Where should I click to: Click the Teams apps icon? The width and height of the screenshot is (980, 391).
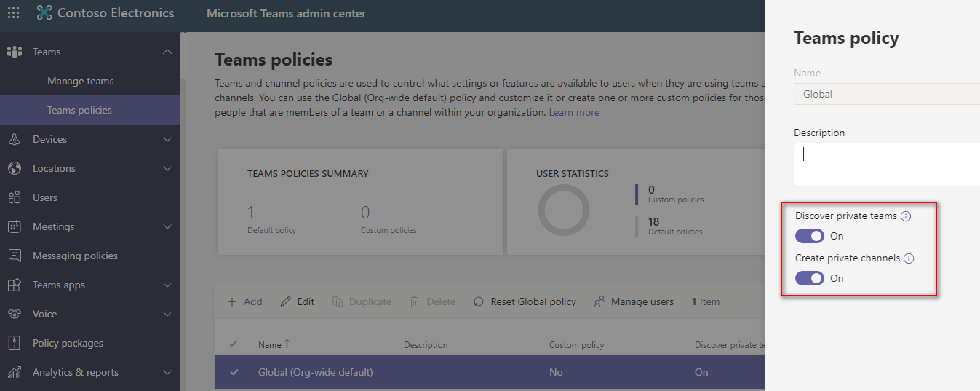(15, 285)
